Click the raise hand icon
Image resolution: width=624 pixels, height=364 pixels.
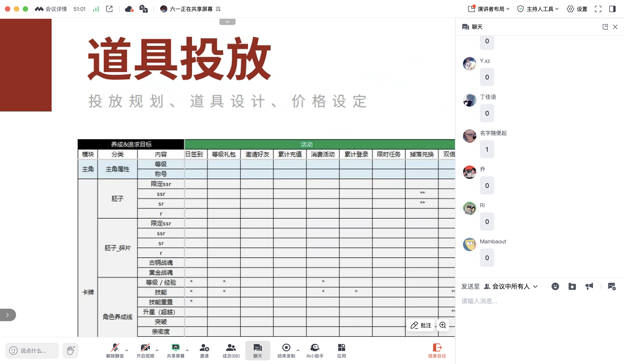click(70, 350)
